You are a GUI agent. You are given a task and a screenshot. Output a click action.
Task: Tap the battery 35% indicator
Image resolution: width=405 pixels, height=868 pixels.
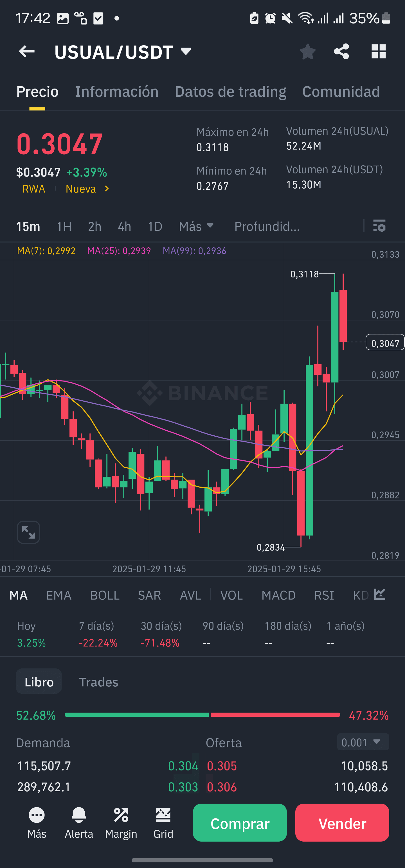[370, 18]
